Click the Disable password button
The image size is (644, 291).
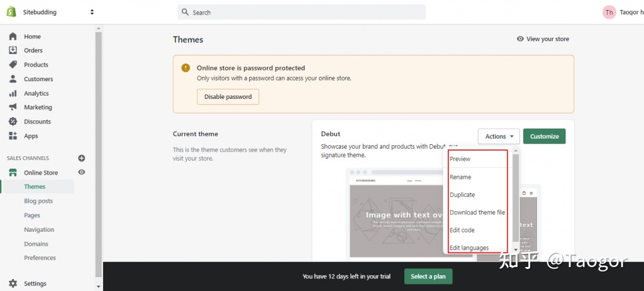228,97
